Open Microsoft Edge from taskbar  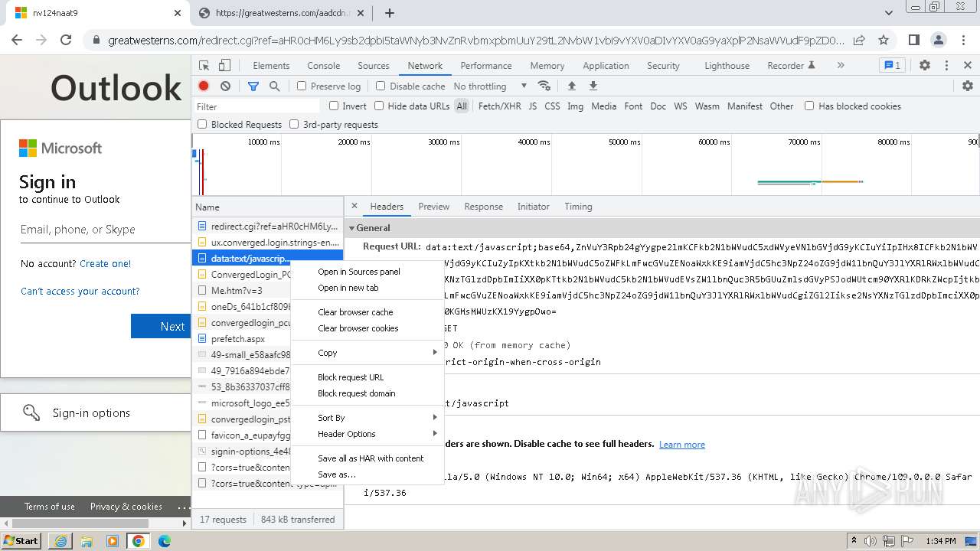(164, 541)
